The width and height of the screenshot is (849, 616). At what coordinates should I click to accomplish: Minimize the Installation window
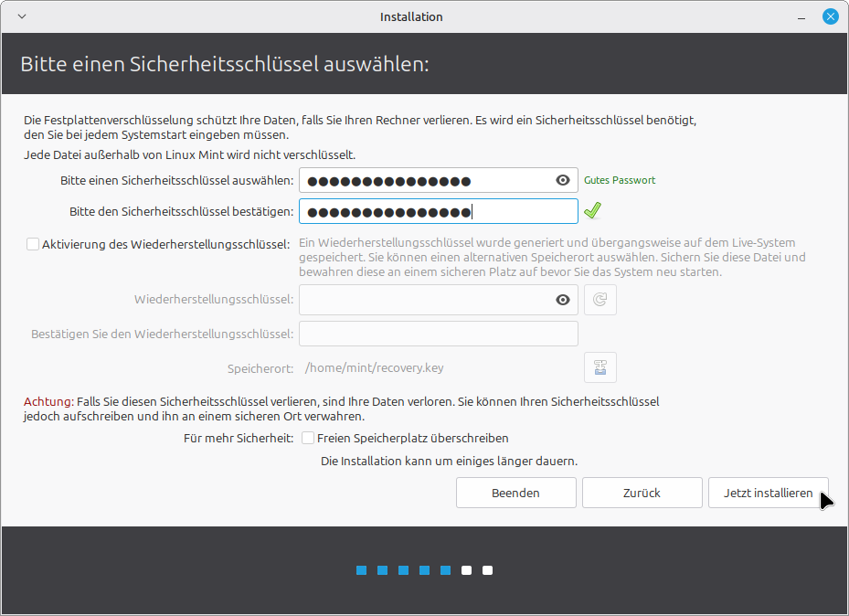(x=801, y=16)
